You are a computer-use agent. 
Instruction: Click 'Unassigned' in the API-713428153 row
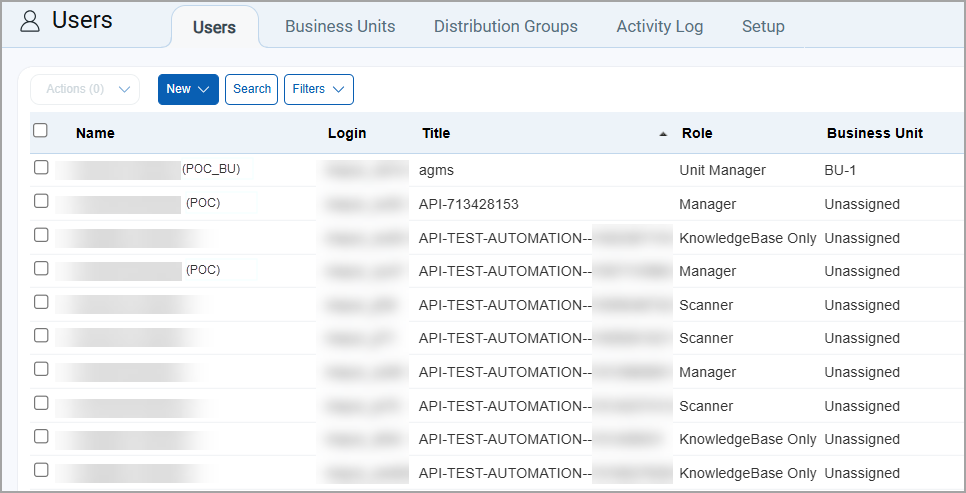(x=862, y=204)
